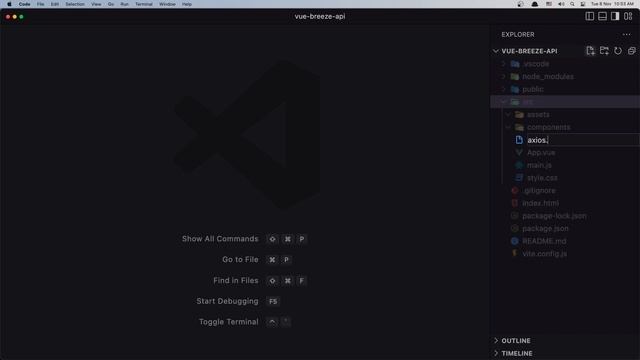The height and width of the screenshot is (360, 640).
Task: Toggle the bottom panel layout icon
Action: coord(602,16)
